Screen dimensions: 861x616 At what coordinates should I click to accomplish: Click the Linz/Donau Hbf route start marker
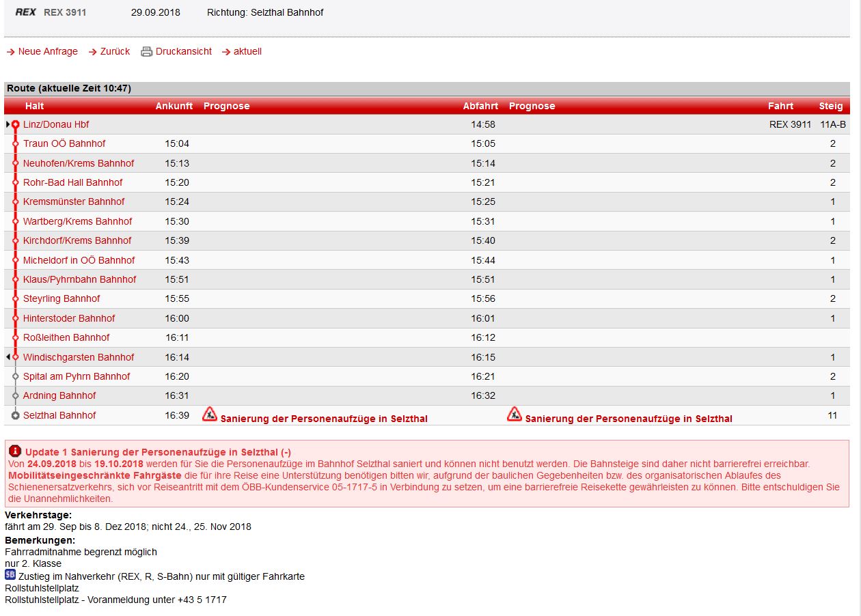tap(15, 124)
